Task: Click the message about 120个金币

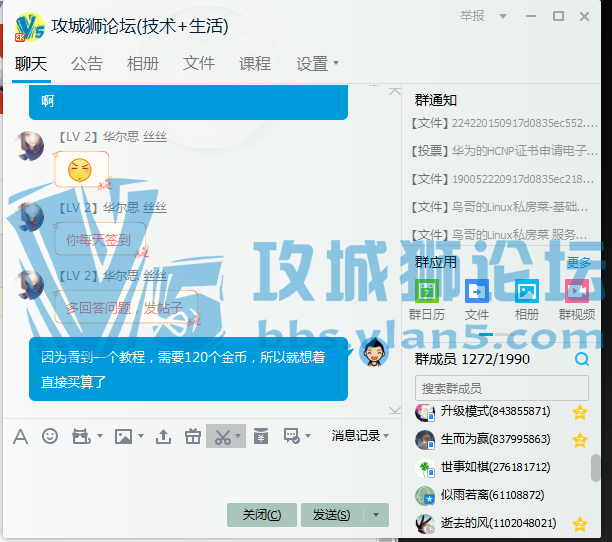Action: pyautogui.click(x=188, y=369)
